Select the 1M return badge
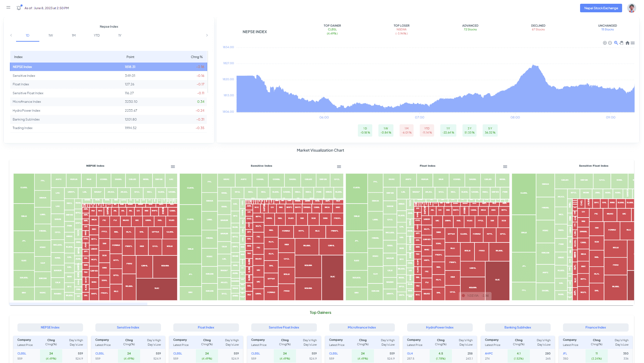Viewport: 644px width, 363px height. [x=406, y=130]
